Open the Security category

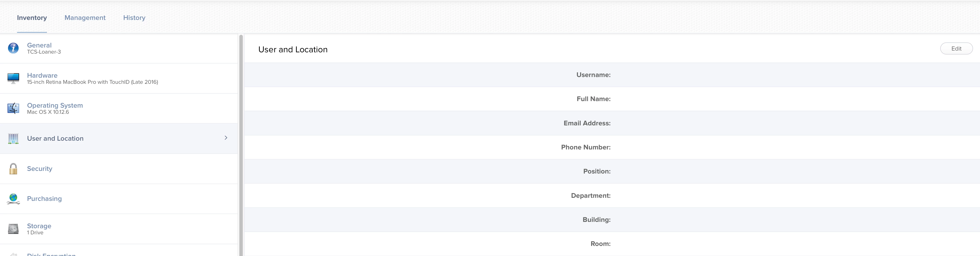click(40, 169)
